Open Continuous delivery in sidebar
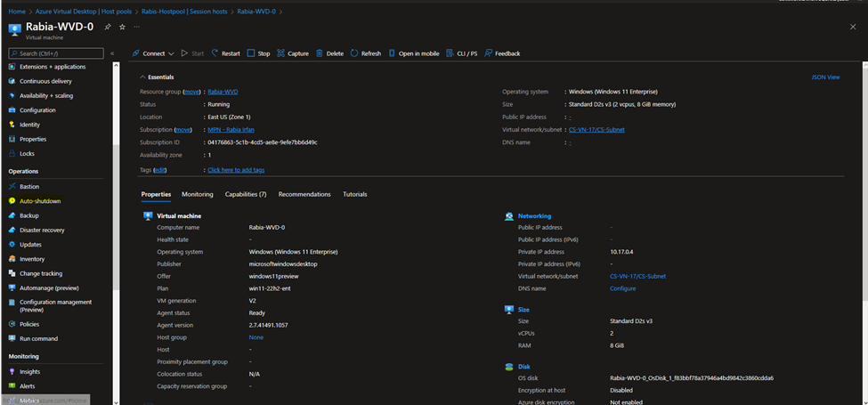 [45, 81]
